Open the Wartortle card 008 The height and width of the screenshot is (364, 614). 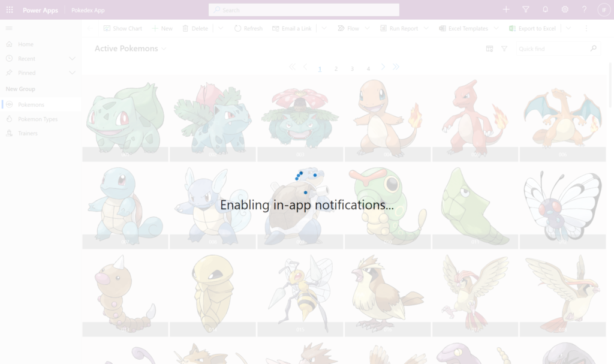click(x=213, y=206)
